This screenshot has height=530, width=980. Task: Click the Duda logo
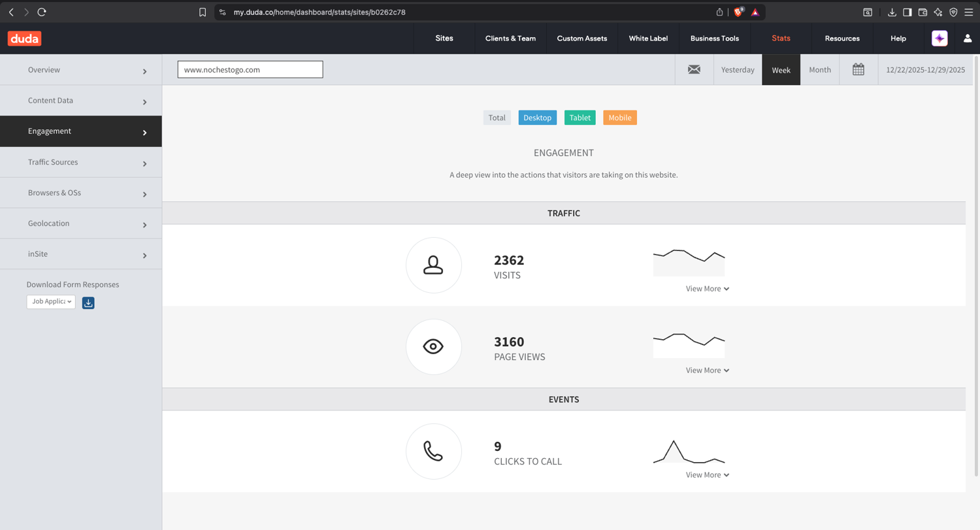click(x=24, y=39)
